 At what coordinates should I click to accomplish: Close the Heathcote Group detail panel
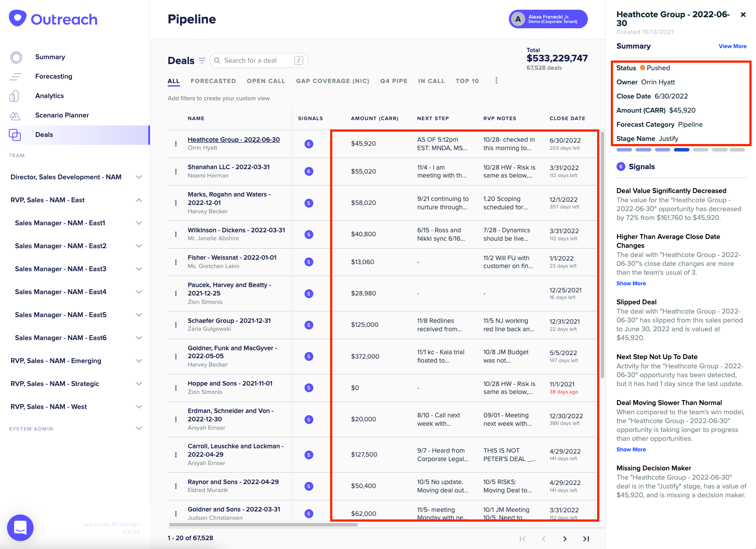click(743, 15)
